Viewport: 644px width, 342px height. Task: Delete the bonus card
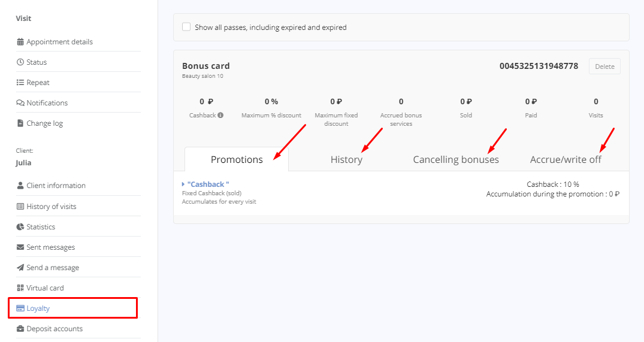pyautogui.click(x=604, y=66)
